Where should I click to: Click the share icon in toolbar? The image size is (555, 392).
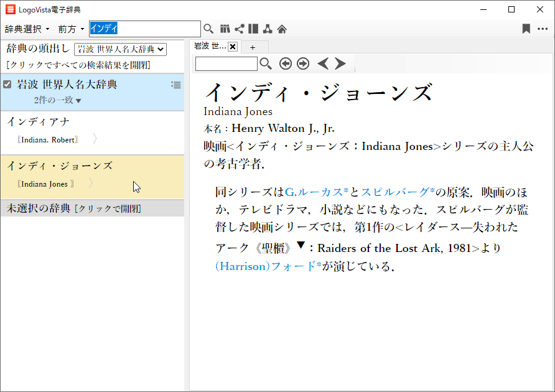point(240,29)
